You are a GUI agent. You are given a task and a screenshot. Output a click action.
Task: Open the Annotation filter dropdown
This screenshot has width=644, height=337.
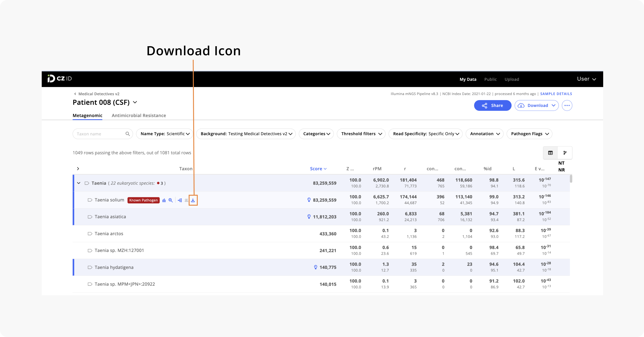[x=485, y=134]
